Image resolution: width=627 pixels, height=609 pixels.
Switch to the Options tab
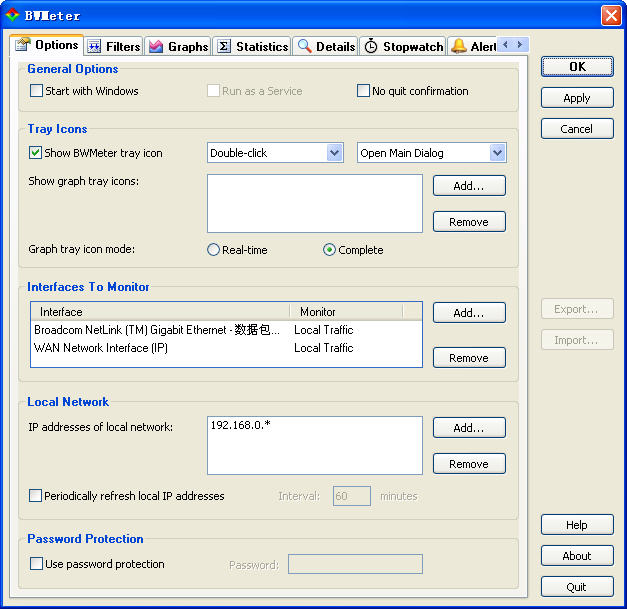(x=46, y=45)
